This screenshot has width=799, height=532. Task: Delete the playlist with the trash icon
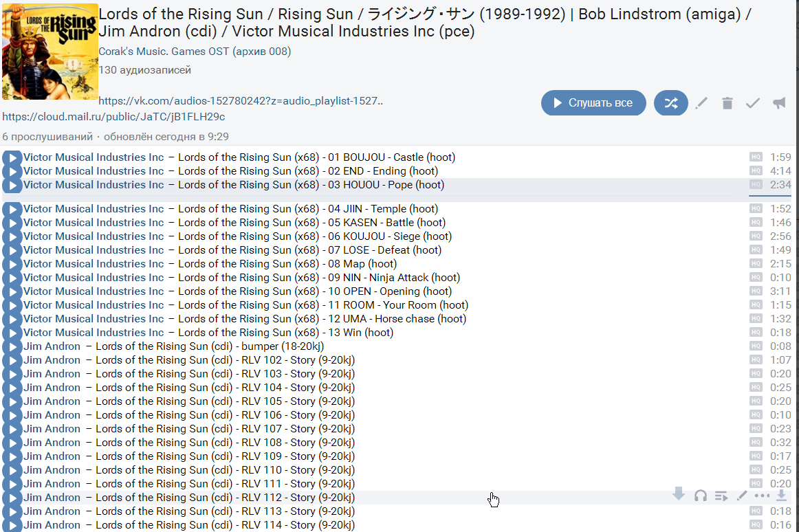click(727, 103)
